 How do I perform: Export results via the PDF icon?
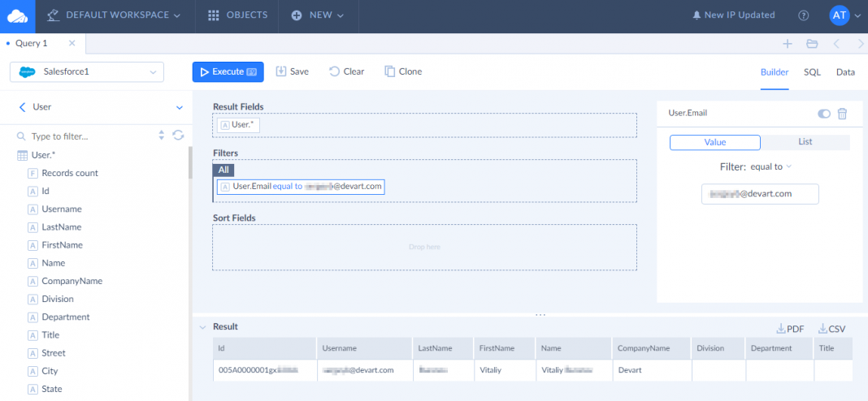[790, 329]
